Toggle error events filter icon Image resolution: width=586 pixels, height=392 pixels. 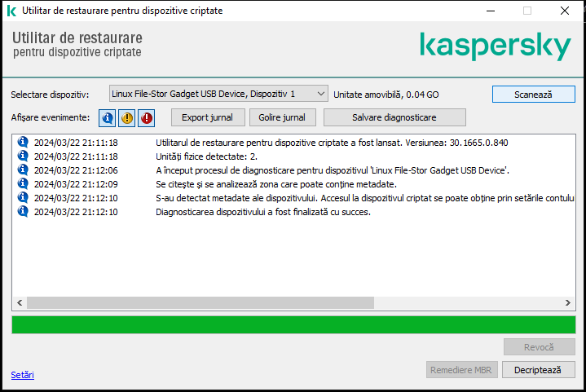click(147, 118)
